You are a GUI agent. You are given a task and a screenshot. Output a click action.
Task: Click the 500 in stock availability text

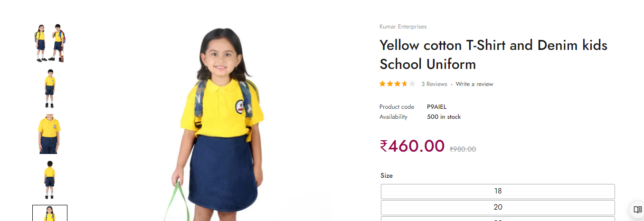pos(444,117)
